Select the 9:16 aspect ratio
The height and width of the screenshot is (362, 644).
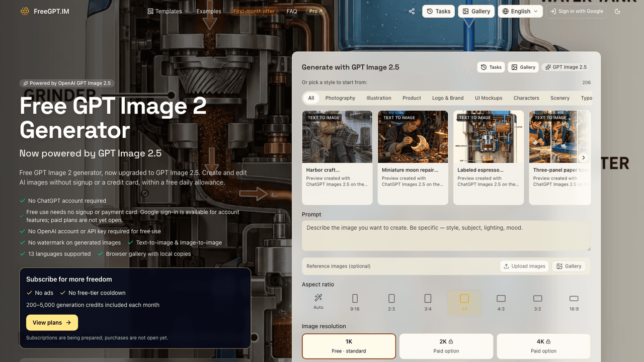coord(355,303)
